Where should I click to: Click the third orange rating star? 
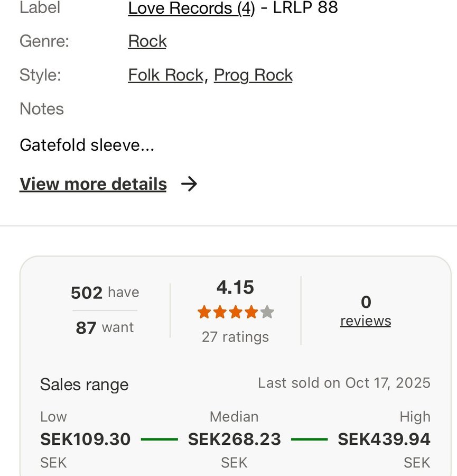(x=236, y=312)
